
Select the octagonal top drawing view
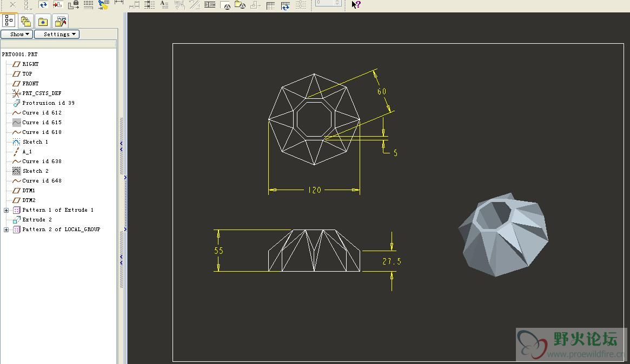click(x=314, y=119)
